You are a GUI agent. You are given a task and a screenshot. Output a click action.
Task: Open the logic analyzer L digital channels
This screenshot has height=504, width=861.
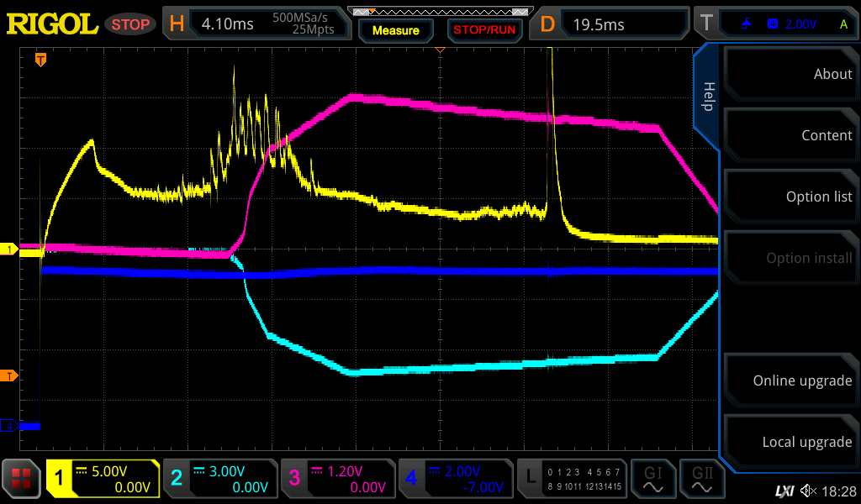[x=572, y=479]
